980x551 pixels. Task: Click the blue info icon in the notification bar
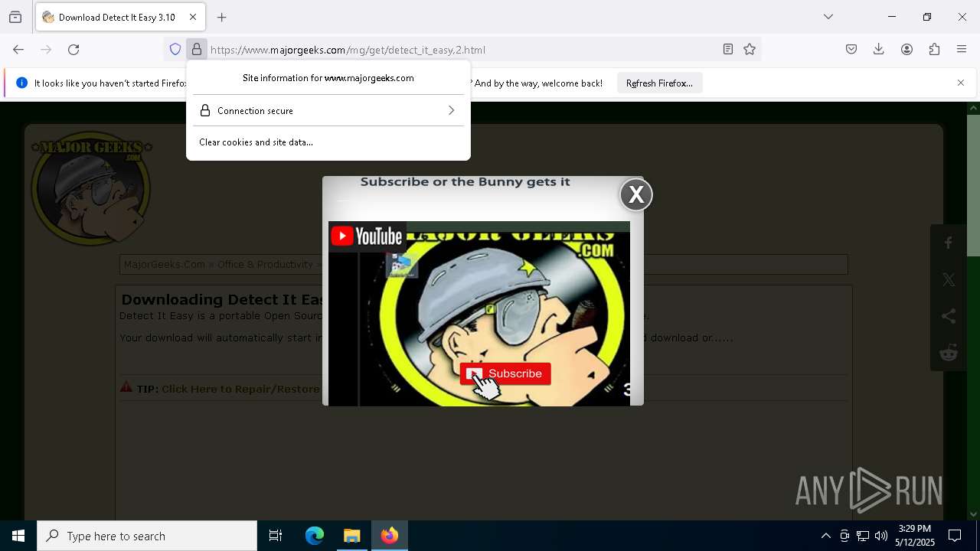(x=21, y=83)
